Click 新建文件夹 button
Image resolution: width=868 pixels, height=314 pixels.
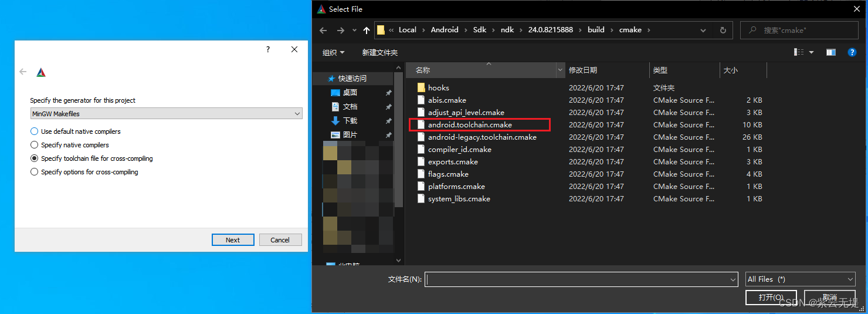(379, 52)
